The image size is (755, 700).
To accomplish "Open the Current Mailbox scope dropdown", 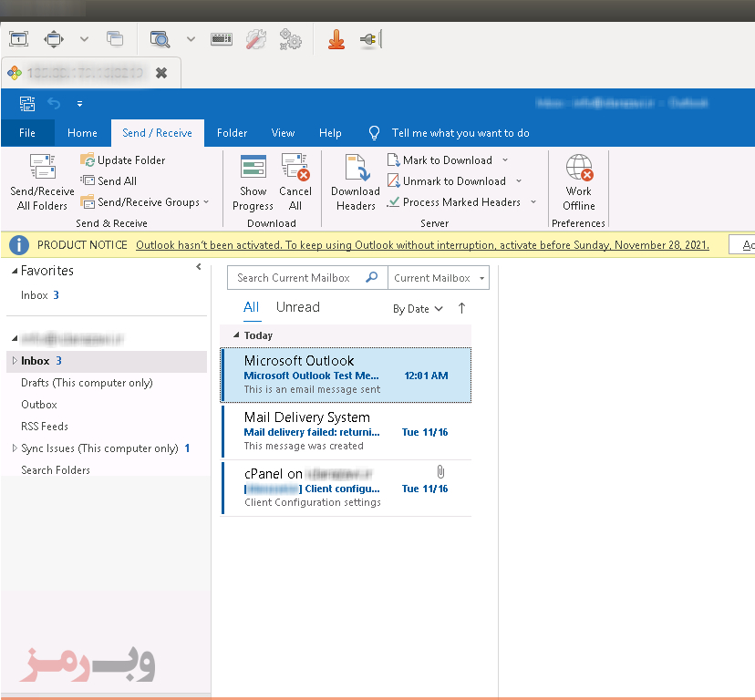I will coord(439,278).
